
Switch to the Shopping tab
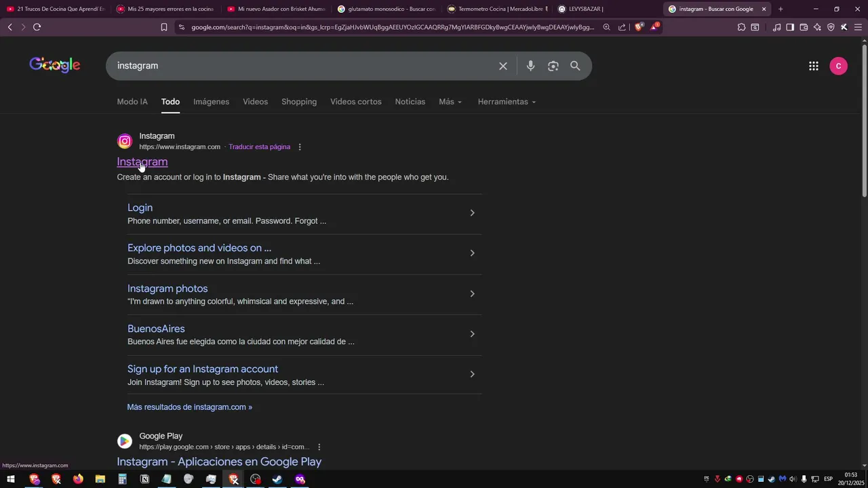point(299,102)
